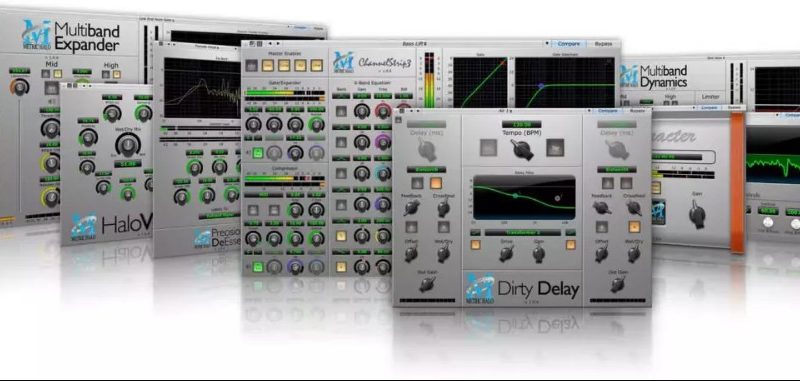Click the right channel Feedback knob in Dirty Delay
This screenshot has height=381, width=800.
[x=602, y=207]
